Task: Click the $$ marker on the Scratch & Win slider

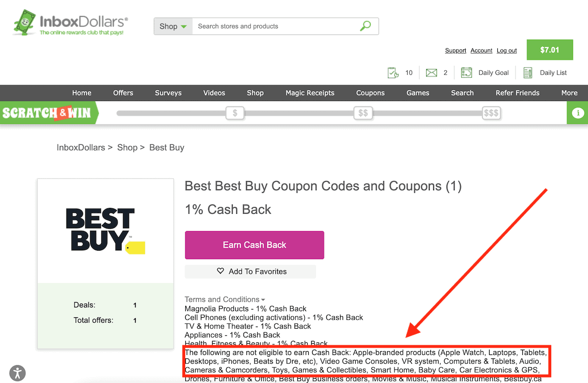Action: coord(363,112)
